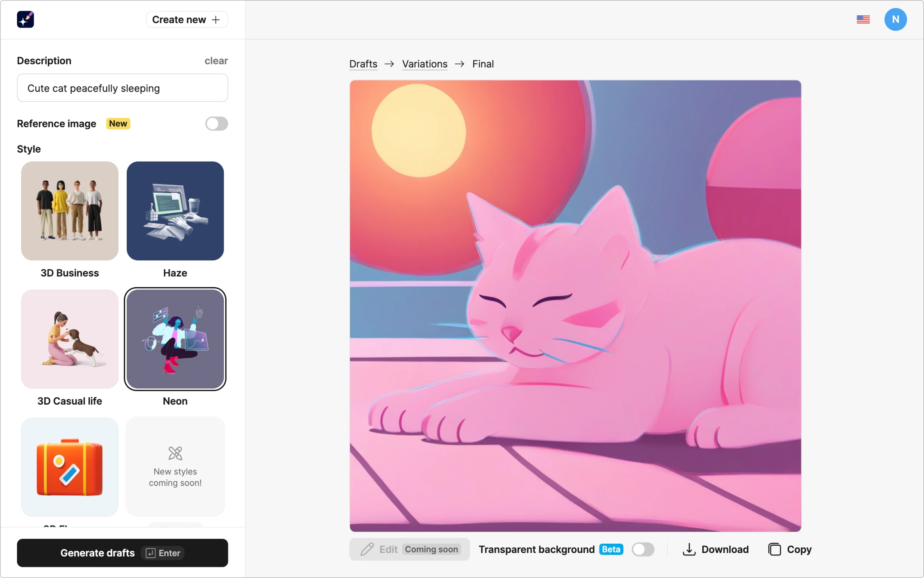Click the Coming soon label
This screenshot has width=924, height=578.
pyautogui.click(x=431, y=549)
